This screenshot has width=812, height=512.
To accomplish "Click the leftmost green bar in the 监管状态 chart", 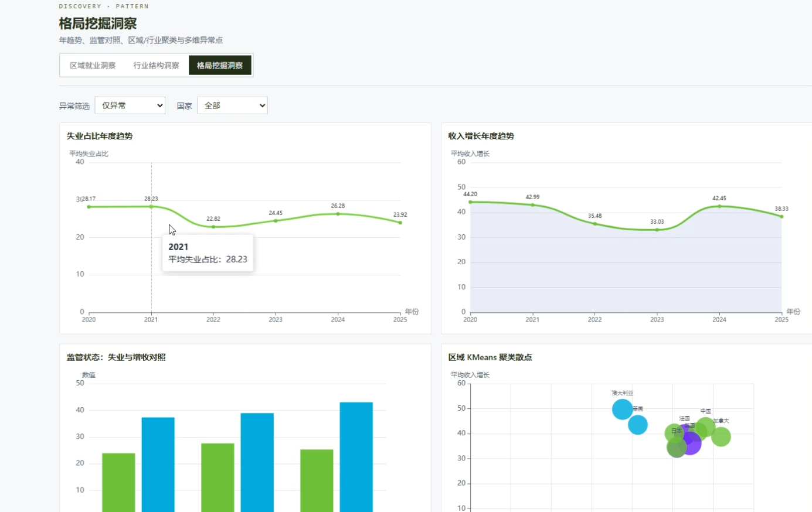I will pos(118,483).
